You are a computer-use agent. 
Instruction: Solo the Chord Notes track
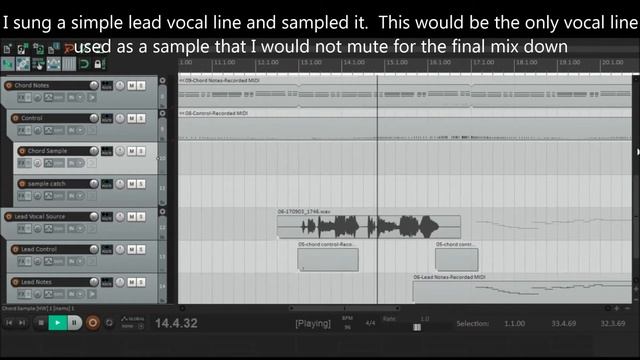tap(141, 85)
